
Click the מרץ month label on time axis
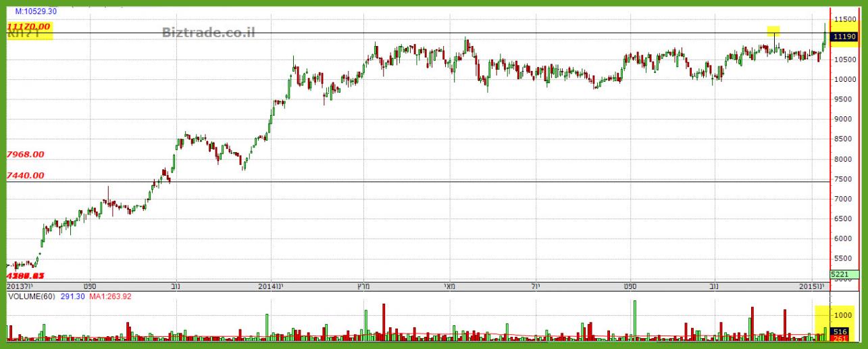point(365,285)
